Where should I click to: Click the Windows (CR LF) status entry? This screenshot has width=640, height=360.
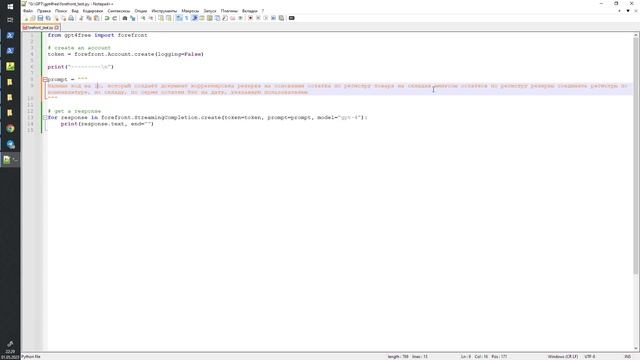click(562, 357)
